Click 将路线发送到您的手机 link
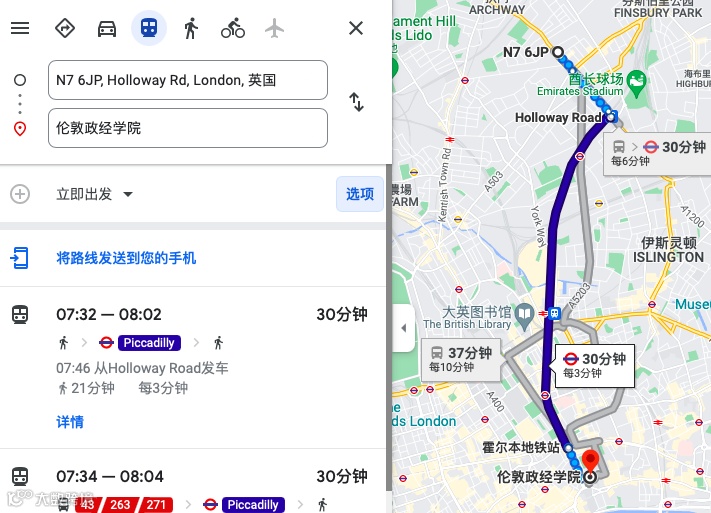The height and width of the screenshot is (513, 711). coord(126,258)
